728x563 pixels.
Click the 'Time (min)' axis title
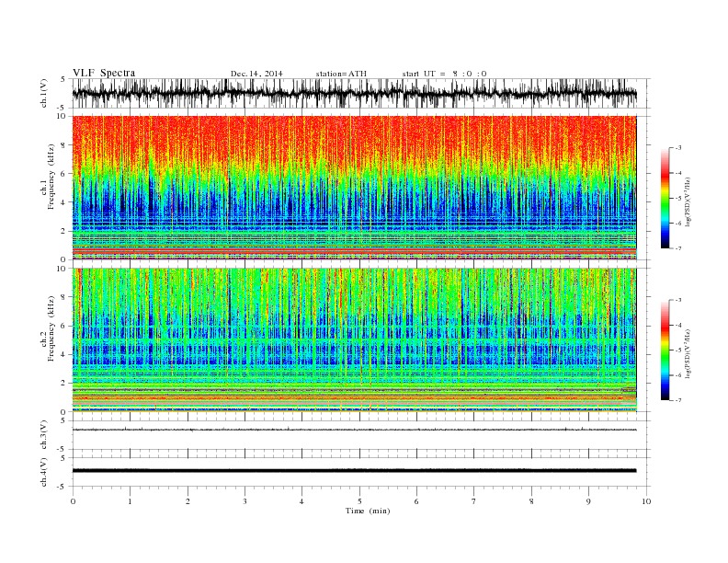pos(368,511)
